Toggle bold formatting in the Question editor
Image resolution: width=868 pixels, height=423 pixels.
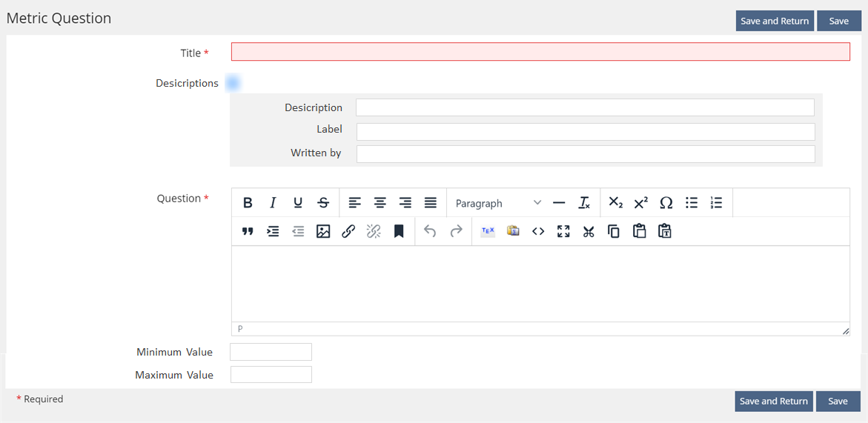pyautogui.click(x=248, y=203)
